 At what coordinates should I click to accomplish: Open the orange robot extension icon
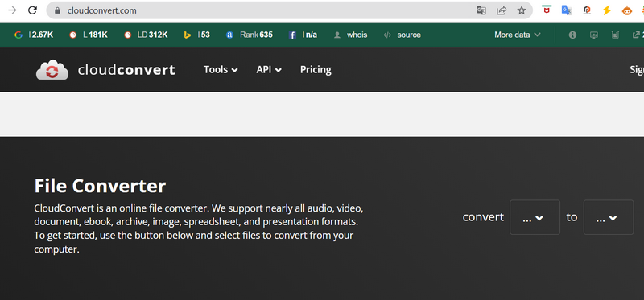coord(627,10)
